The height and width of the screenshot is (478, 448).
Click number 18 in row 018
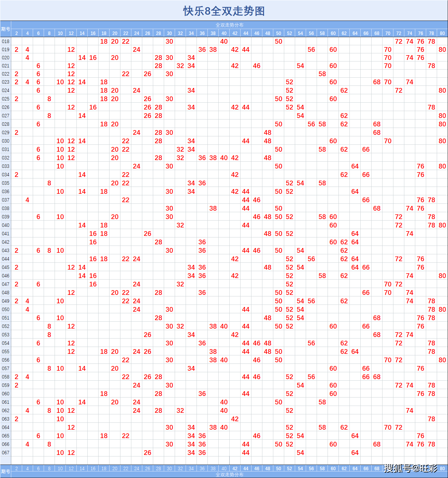pos(104,41)
